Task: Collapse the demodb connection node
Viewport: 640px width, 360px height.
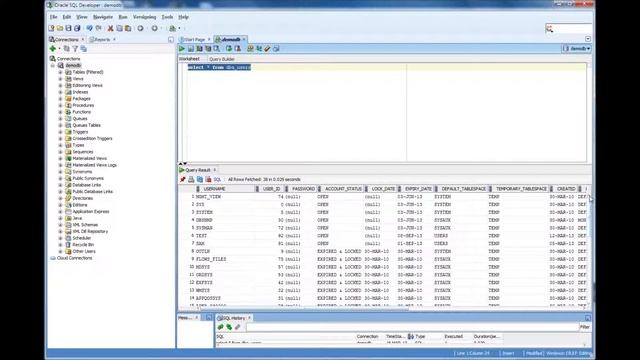Action: (53, 65)
